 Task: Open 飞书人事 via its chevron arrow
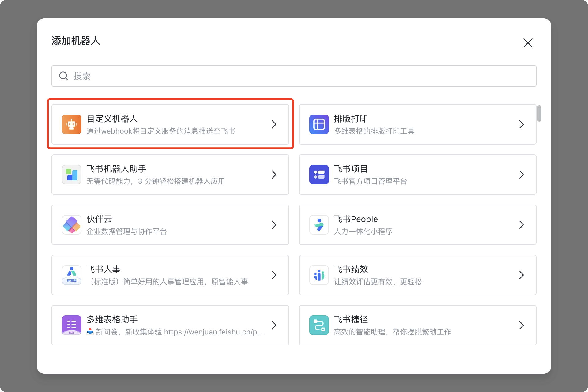[274, 275]
